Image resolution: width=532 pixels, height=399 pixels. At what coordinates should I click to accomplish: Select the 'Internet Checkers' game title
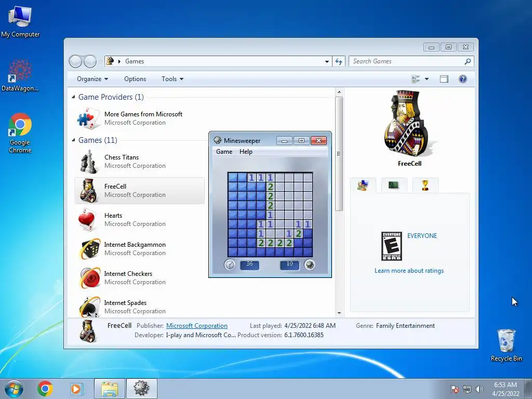pos(128,274)
